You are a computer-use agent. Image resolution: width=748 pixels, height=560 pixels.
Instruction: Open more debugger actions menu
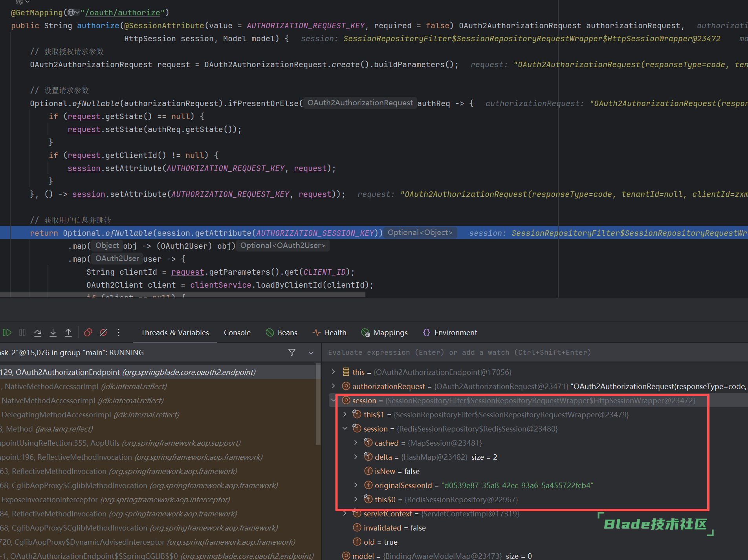point(119,332)
